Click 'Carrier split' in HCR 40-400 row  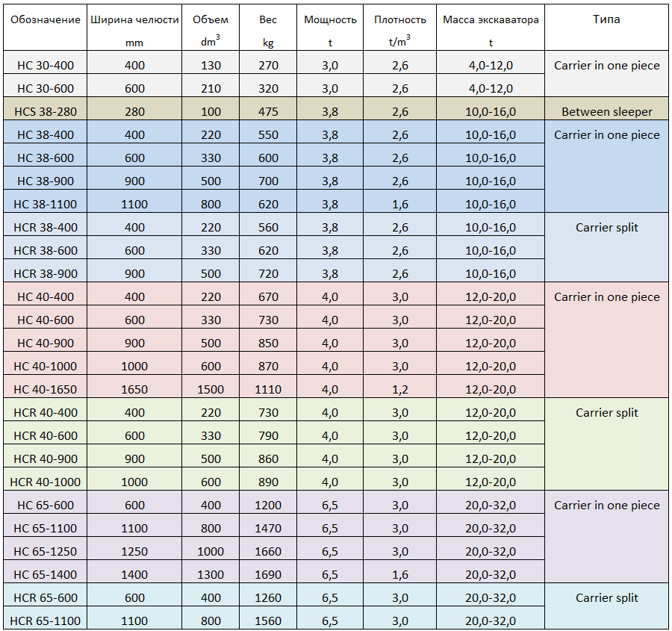tap(607, 412)
